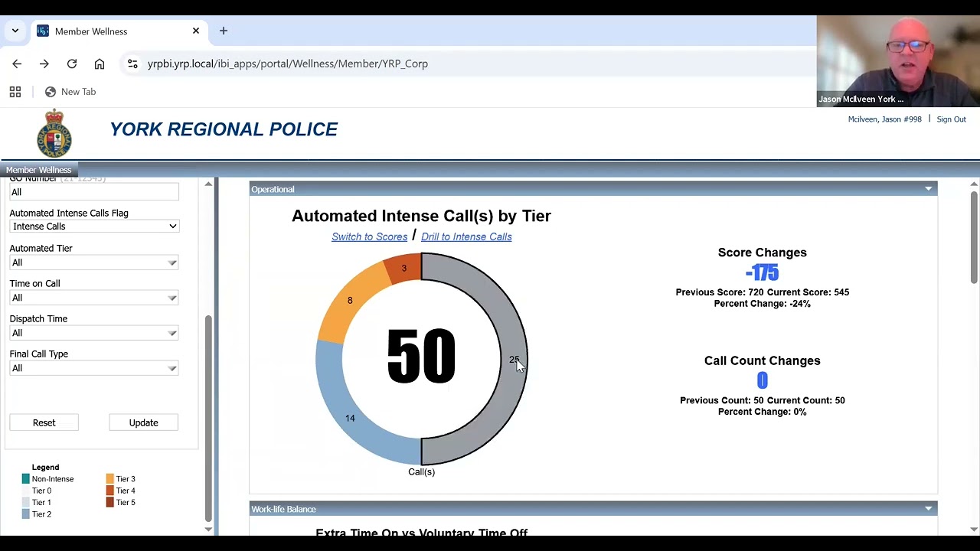Open the apps grid icon in bookmarks bar
980x551 pixels.
click(x=15, y=92)
